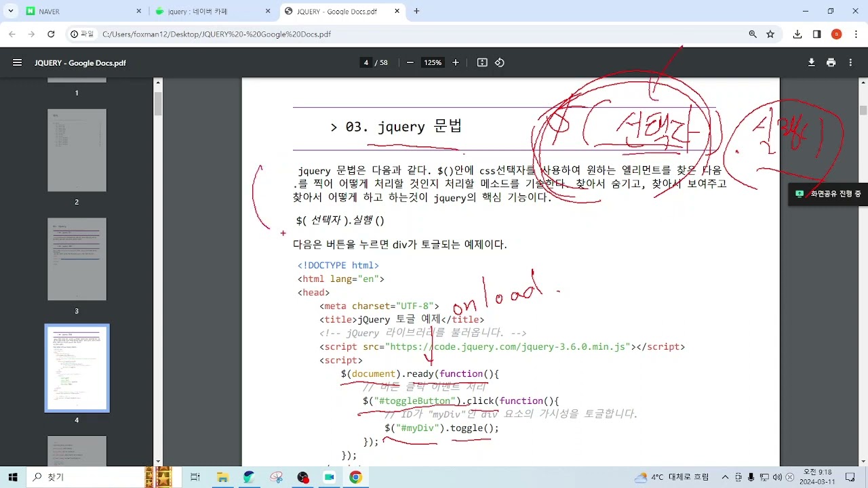
Task: Reload the current page
Action: tap(51, 34)
